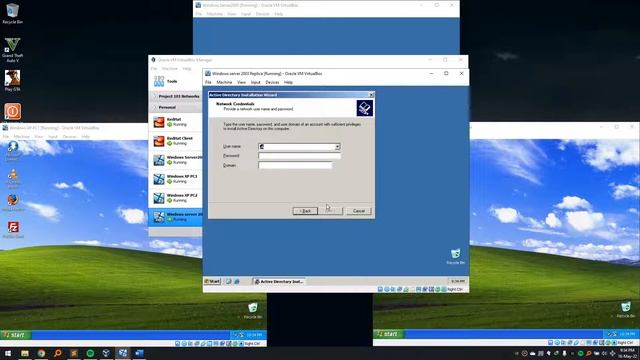Image resolution: width=640 pixels, height=360 pixels.
Task: Open Spotify from the host taskbar
Action: (90, 353)
